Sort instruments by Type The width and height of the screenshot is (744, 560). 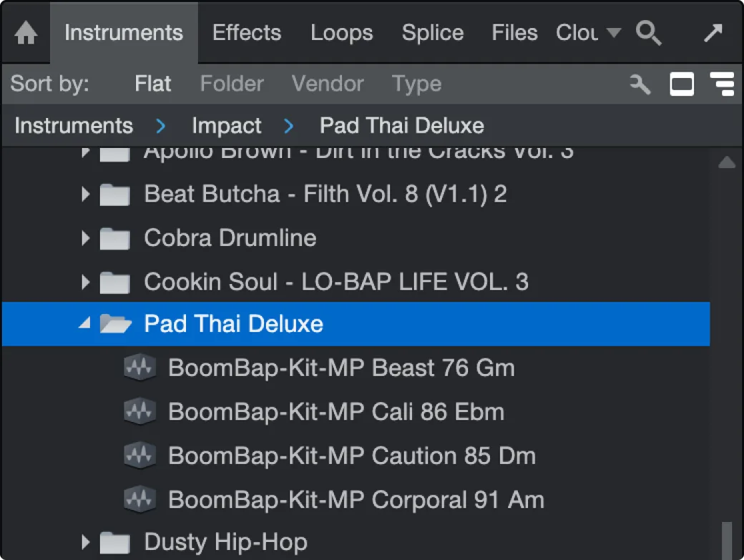[x=416, y=84]
